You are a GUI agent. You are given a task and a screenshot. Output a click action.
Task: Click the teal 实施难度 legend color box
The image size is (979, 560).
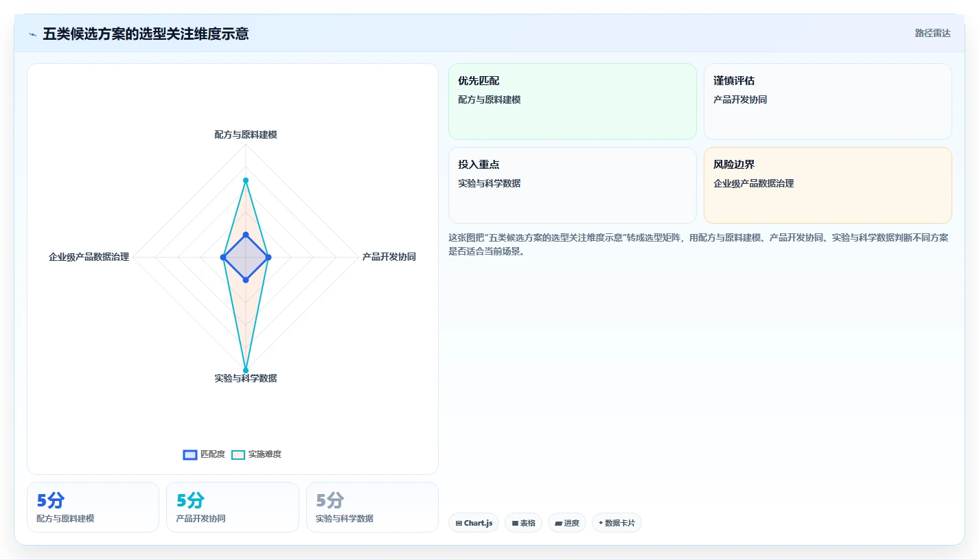[x=238, y=454]
